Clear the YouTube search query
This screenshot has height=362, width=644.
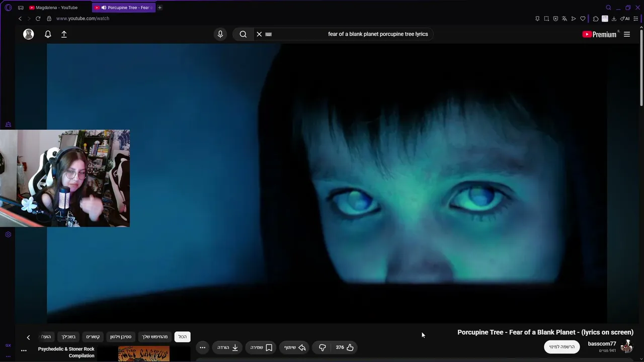pos(259,34)
